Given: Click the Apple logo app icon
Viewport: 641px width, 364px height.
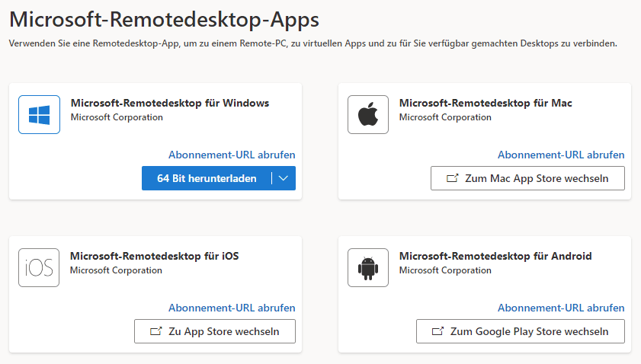Looking at the screenshot, I should [x=368, y=114].
